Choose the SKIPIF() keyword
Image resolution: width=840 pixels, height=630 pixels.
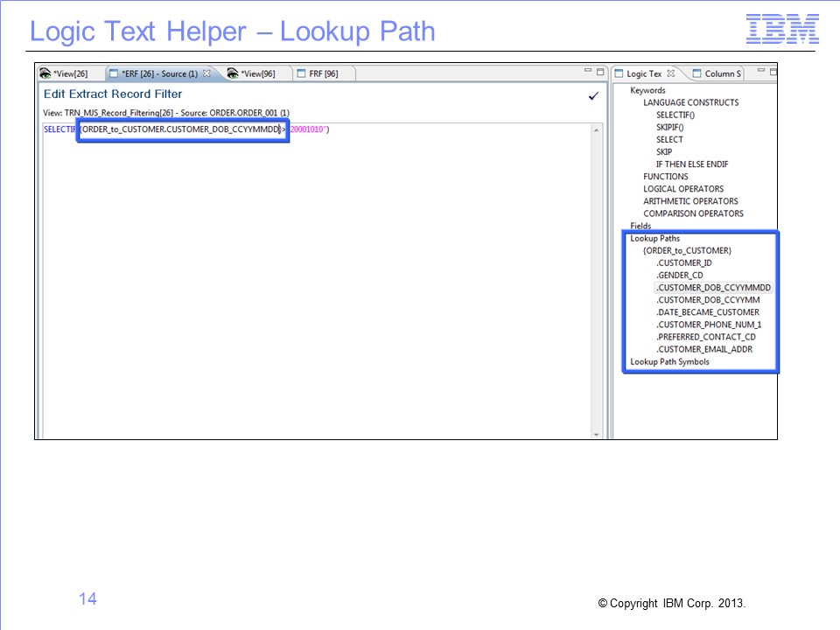[x=669, y=128]
